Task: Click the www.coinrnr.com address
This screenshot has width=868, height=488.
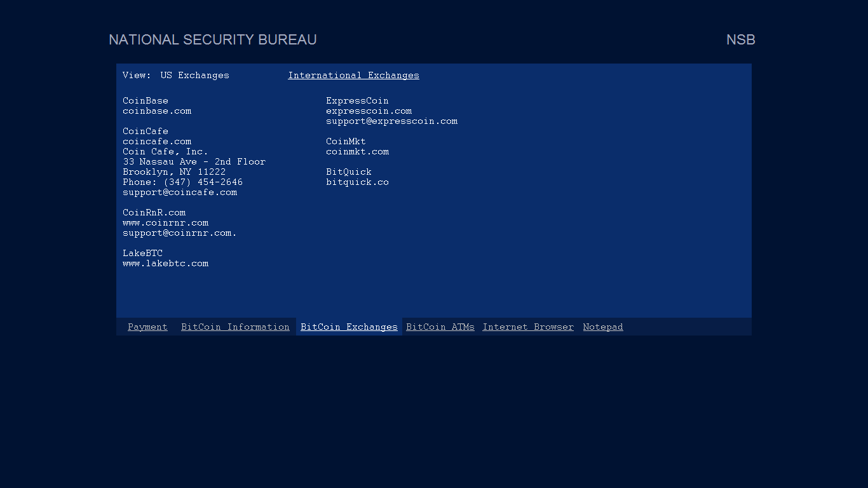Action: 165,223
